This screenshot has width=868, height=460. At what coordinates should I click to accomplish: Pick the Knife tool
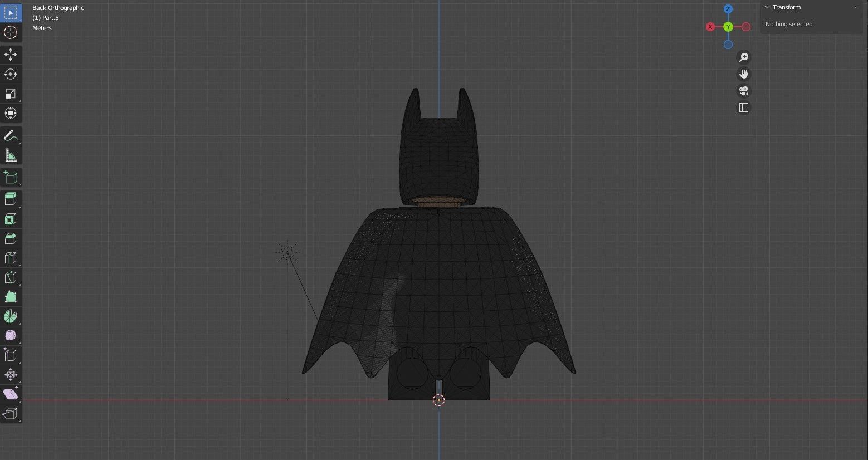[x=11, y=277]
